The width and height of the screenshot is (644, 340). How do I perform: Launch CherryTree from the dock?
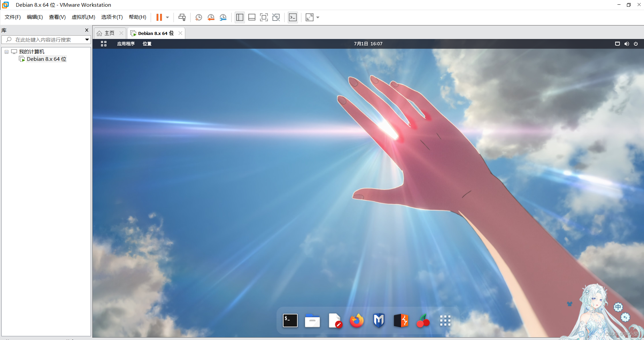(x=423, y=321)
